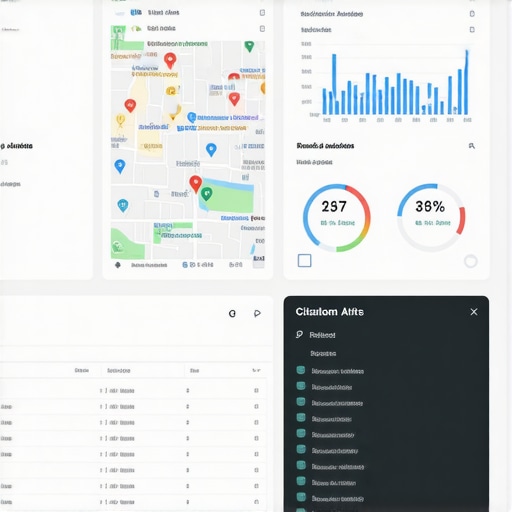This screenshot has width=512, height=512.
Task: Click the 'Citarlom Atits' panel title
Action: [x=330, y=312]
